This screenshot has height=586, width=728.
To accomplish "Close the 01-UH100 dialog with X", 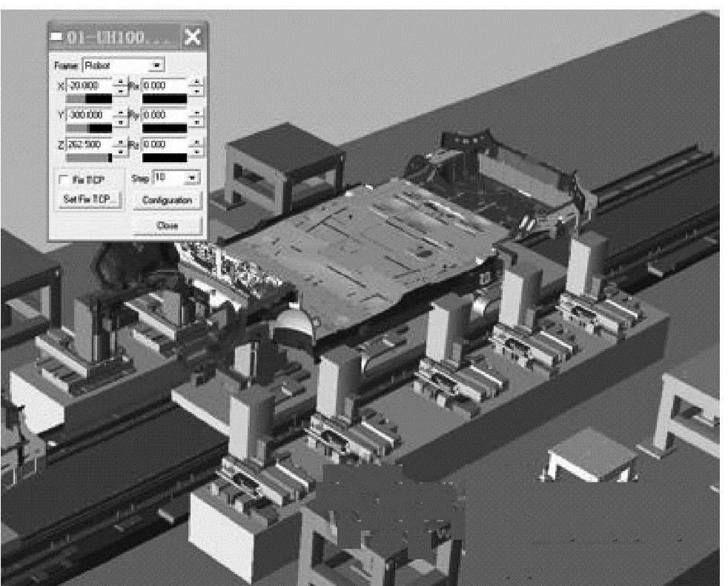I will (192, 36).
